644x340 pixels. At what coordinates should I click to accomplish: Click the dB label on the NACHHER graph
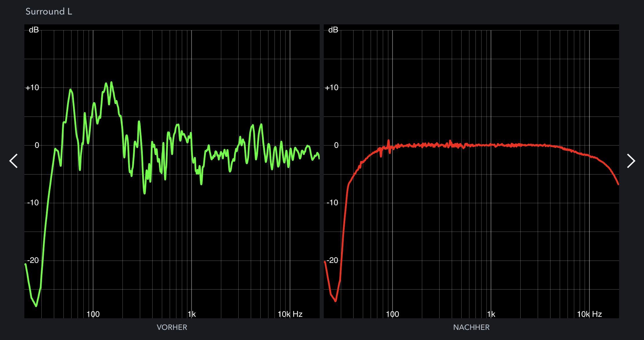tap(333, 30)
